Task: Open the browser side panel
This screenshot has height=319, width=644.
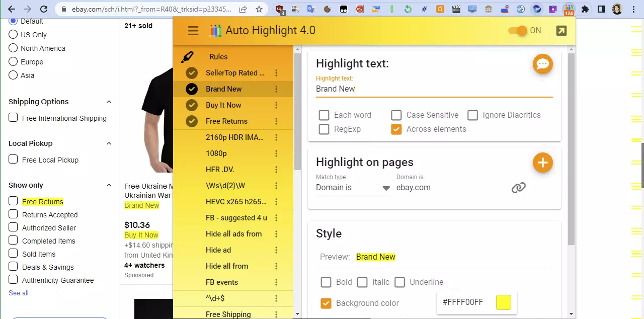Action: tap(601, 9)
